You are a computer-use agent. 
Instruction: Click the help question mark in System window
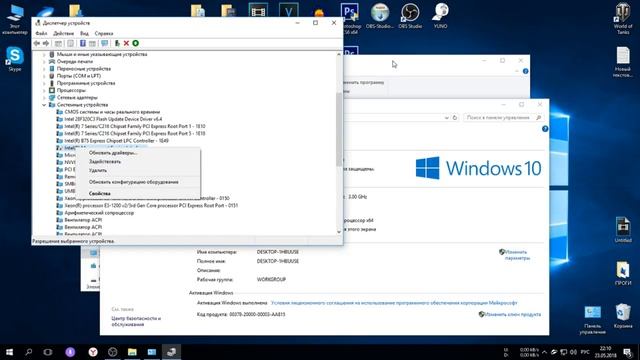click(x=545, y=129)
